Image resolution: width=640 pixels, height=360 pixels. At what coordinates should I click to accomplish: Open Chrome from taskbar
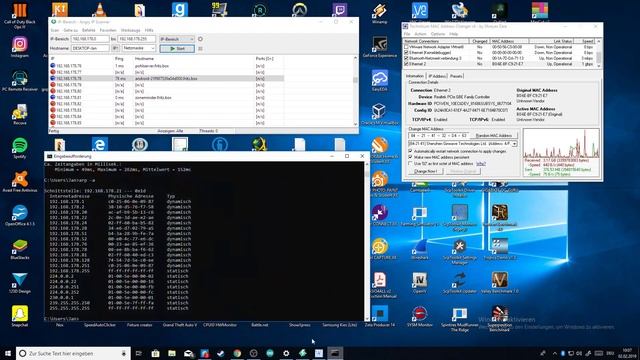coord(237,353)
